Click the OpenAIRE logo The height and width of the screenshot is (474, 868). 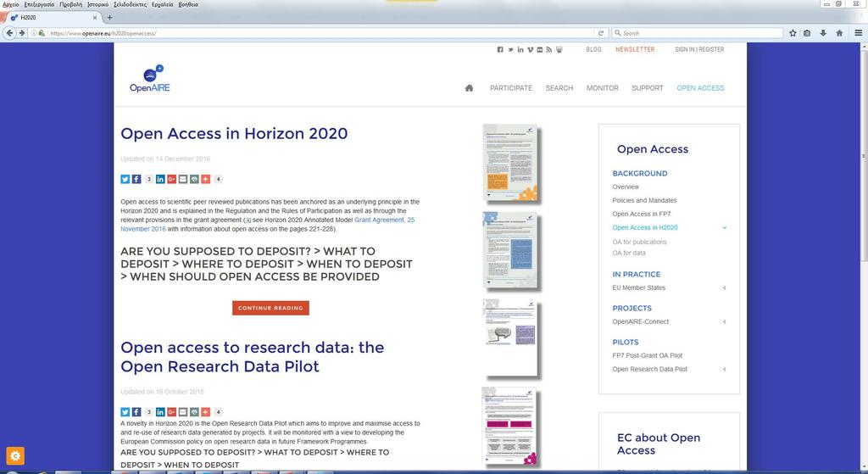[150, 78]
